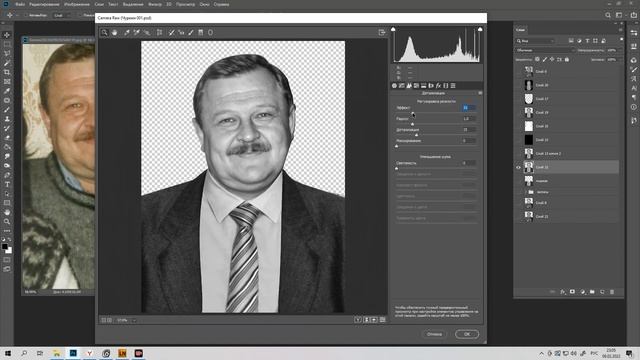Viewport: 640px width, 360px height.
Task: Toggle highlight clipping warning on histogram
Action: coord(480,29)
